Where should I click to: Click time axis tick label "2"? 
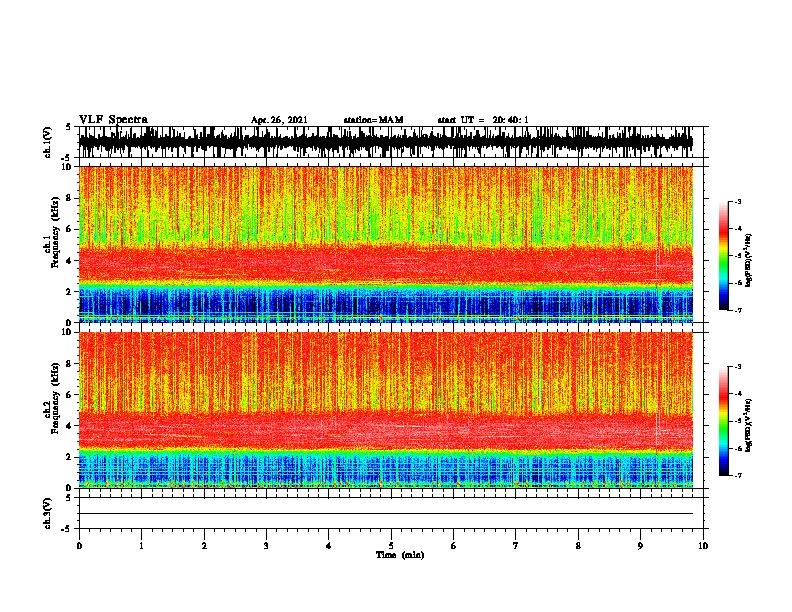click(204, 545)
